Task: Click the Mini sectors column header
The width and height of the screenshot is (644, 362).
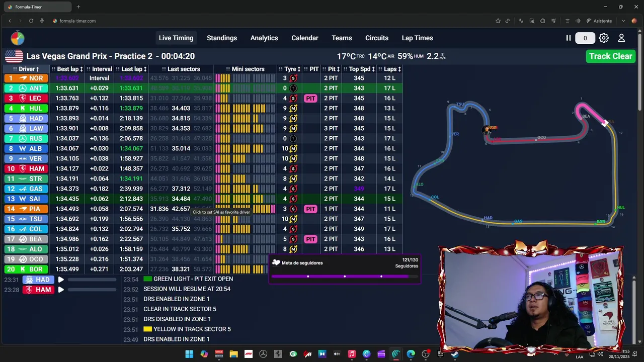Action: pos(245,69)
